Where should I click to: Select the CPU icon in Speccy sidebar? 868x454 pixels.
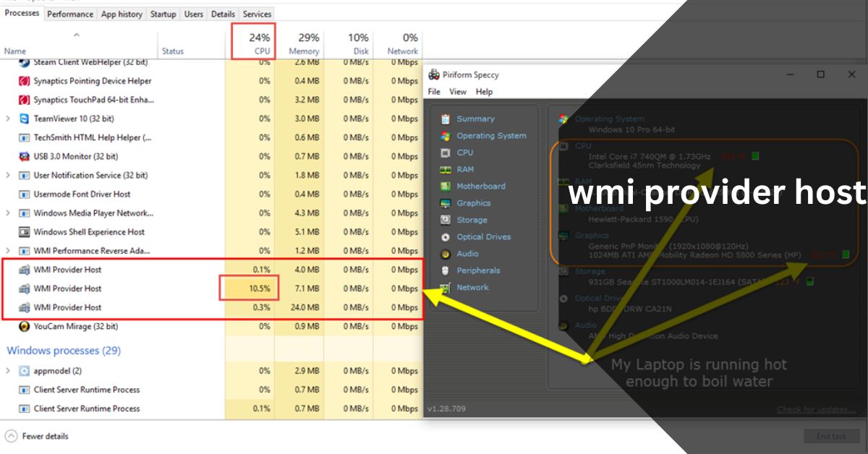point(446,153)
